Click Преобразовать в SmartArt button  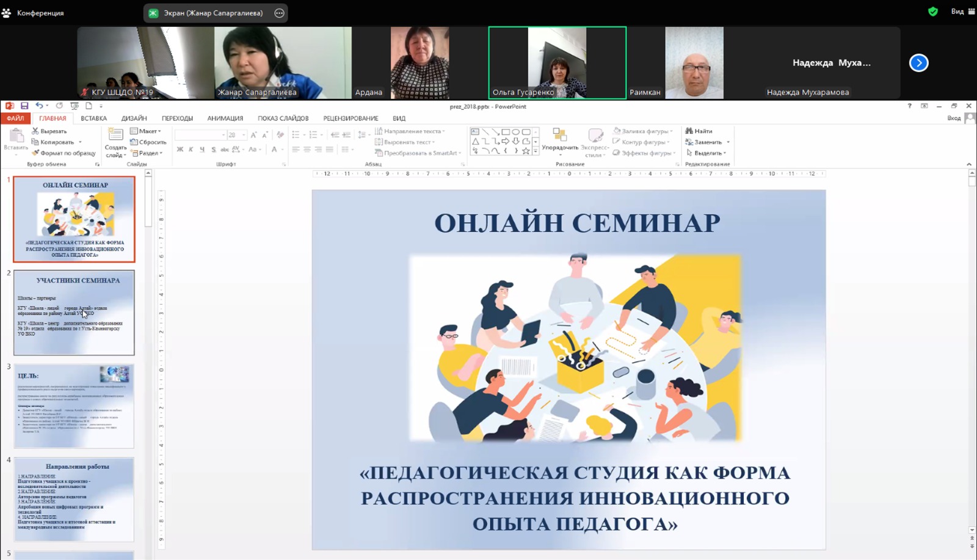pyautogui.click(x=418, y=153)
